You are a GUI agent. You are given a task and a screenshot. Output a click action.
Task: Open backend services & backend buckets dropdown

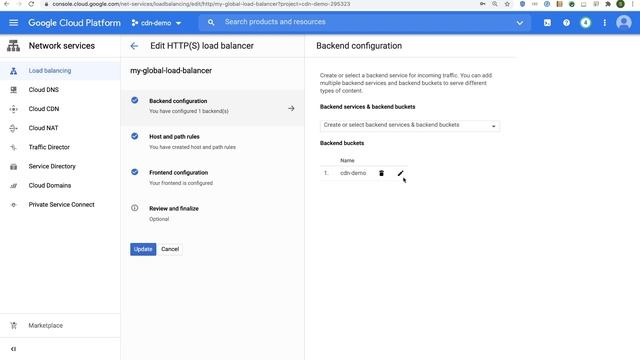[x=410, y=125]
